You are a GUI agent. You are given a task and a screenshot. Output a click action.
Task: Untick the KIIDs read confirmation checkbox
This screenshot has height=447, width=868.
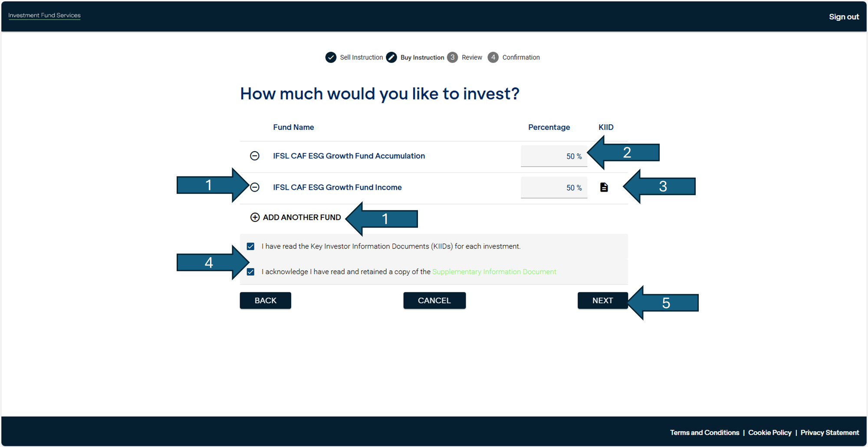(x=250, y=246)
